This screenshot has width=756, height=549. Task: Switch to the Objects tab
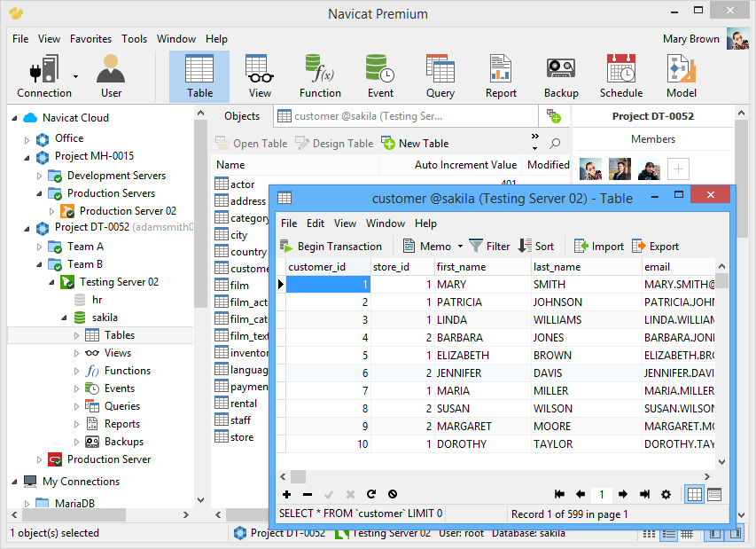point(242,116)
